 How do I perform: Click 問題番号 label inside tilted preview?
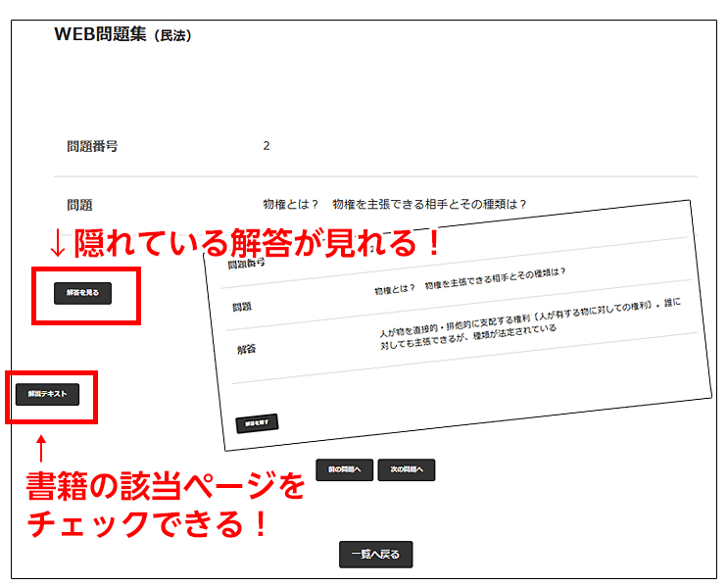[x=246, y=264]
